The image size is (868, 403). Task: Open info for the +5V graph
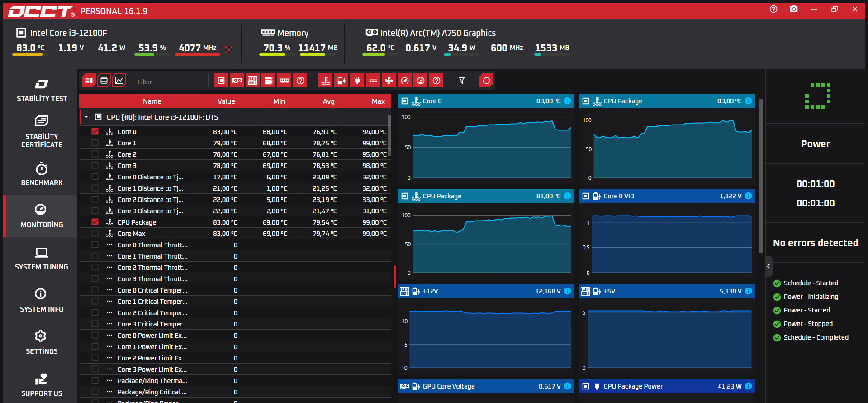[749, 291]
